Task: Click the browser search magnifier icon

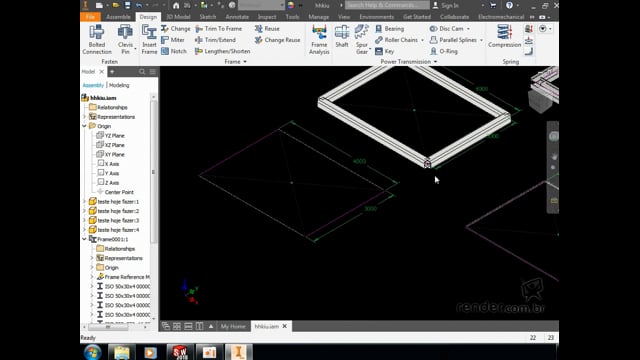Action: pos(142,72)
